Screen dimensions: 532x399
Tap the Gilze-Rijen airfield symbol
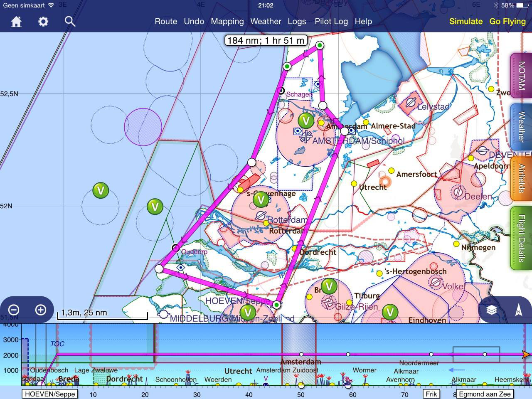click(x=329, y=302)
